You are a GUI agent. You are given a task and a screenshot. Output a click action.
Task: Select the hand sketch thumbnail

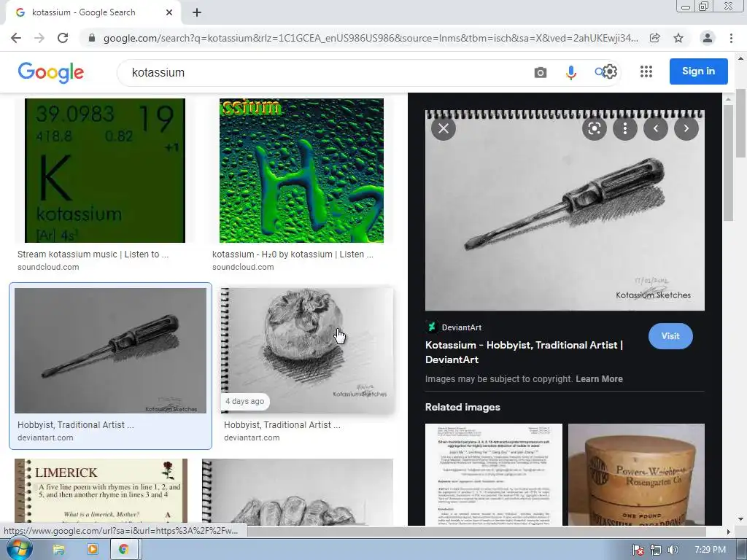tap(298, 492)
